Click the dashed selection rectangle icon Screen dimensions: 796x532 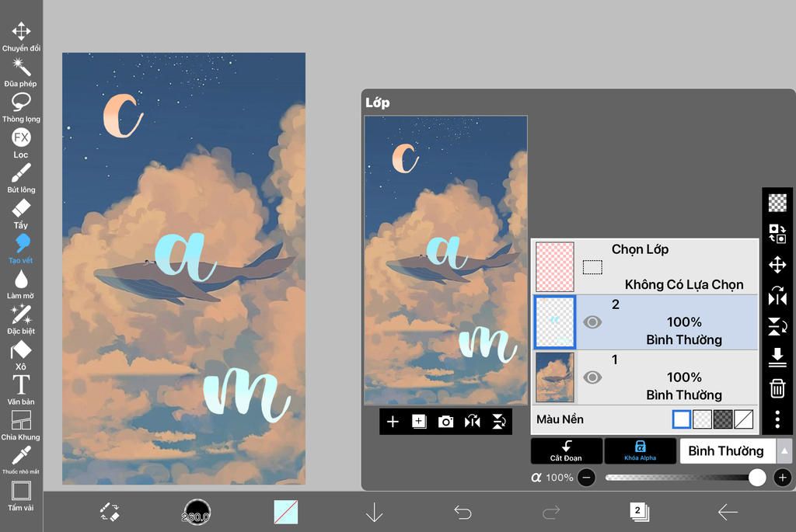click(592, 266)
